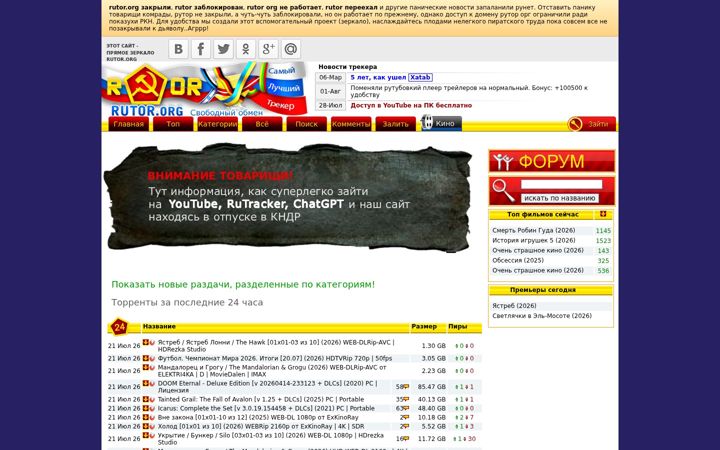Download torrent file for Мандалорец и Грогу
This screenshot has width=720, height=450.
click(146, 367)
